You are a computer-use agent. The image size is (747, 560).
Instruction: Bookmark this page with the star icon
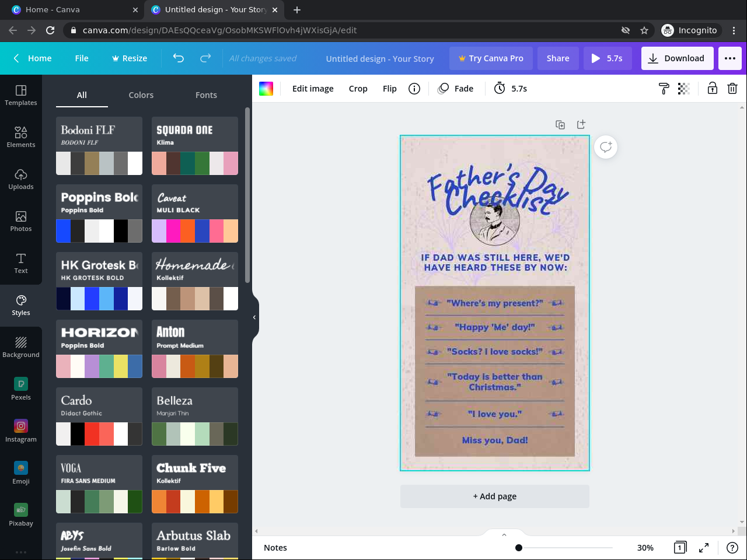point(644,30)
